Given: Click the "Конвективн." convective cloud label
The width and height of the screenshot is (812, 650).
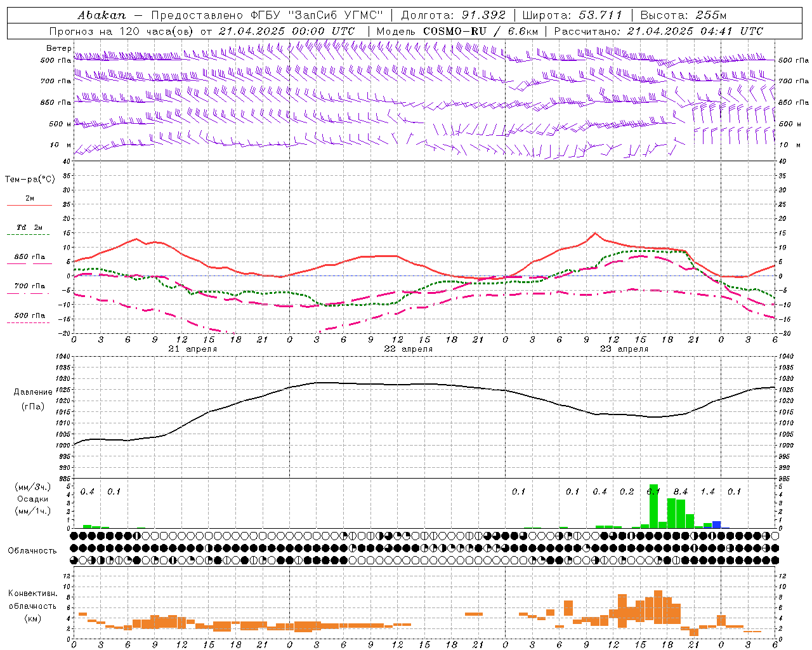Looking at the screenshot, I should (33, 593).
